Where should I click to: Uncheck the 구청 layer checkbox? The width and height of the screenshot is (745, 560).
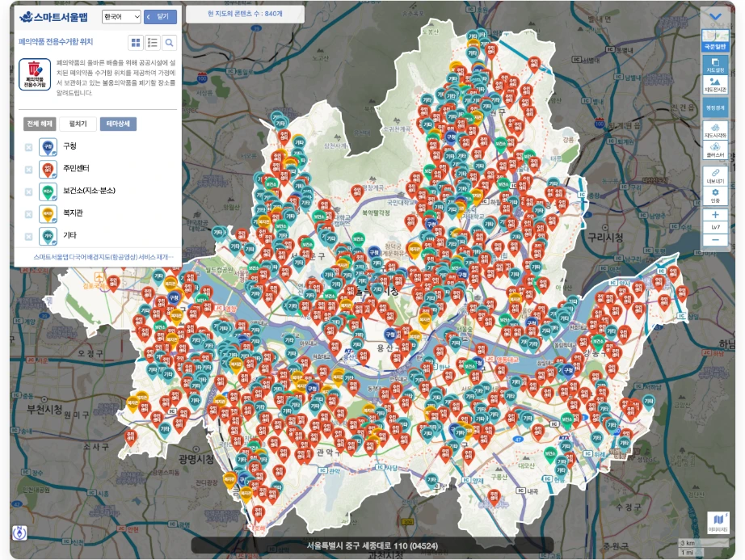coord(28,147)
